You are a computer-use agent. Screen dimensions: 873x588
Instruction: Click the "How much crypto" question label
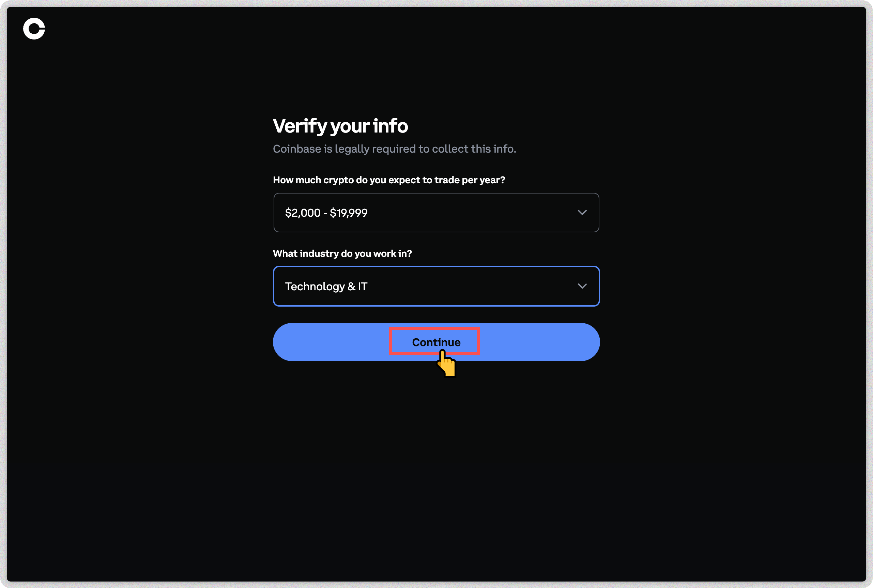point(388,180)
